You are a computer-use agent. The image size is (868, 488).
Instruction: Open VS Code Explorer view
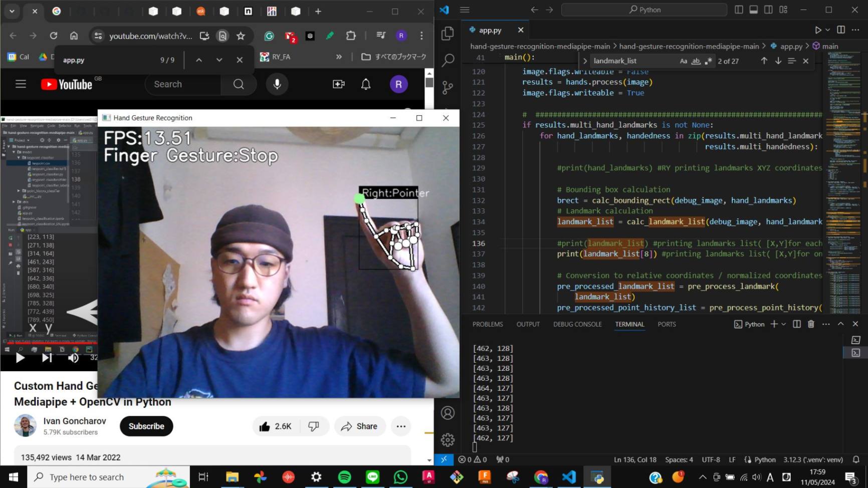(448, 34)
